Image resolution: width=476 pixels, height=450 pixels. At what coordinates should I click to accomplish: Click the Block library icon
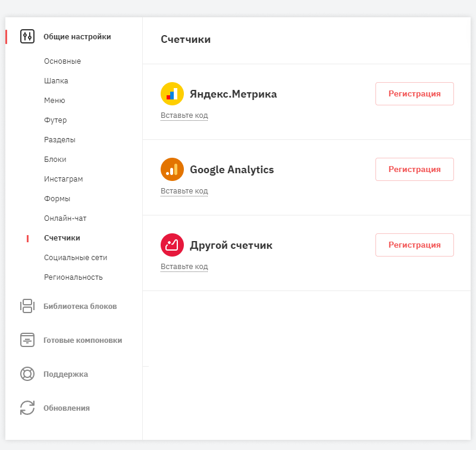pos(27,306)
